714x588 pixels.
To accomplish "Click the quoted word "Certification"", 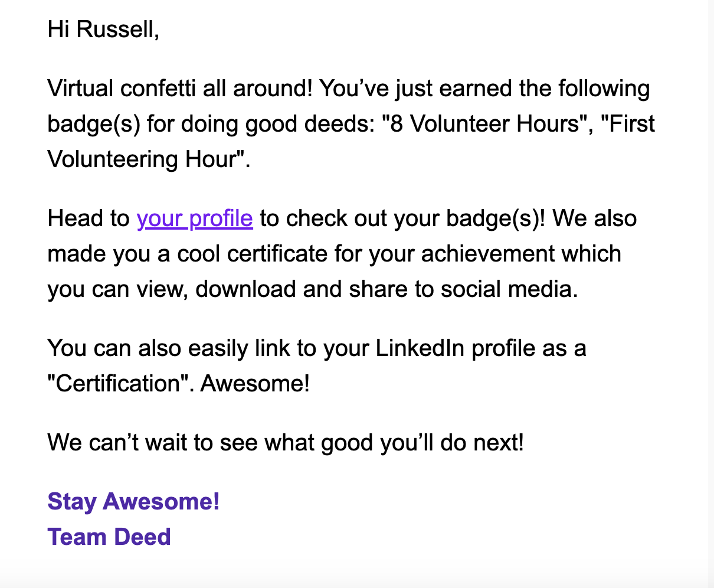I will (120, 384).
